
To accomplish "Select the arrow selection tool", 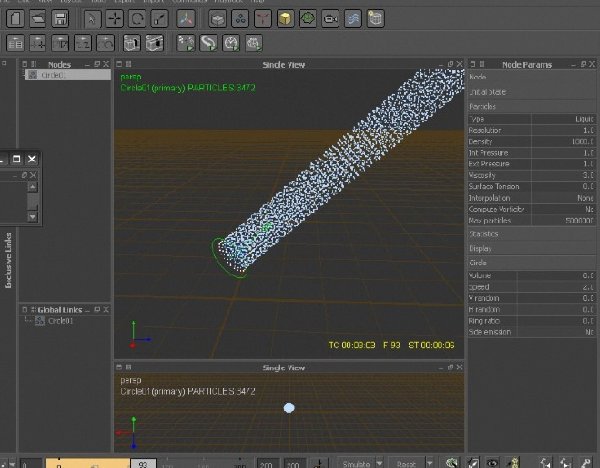I will pos(92,18).
